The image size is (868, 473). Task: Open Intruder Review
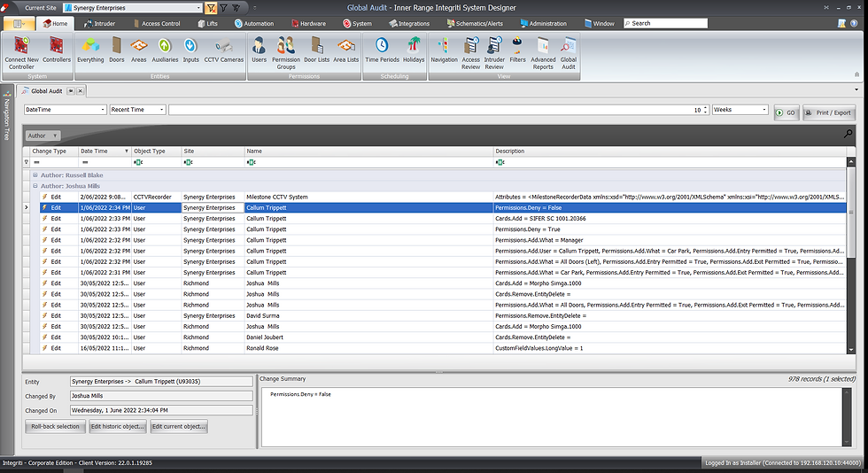494,53
